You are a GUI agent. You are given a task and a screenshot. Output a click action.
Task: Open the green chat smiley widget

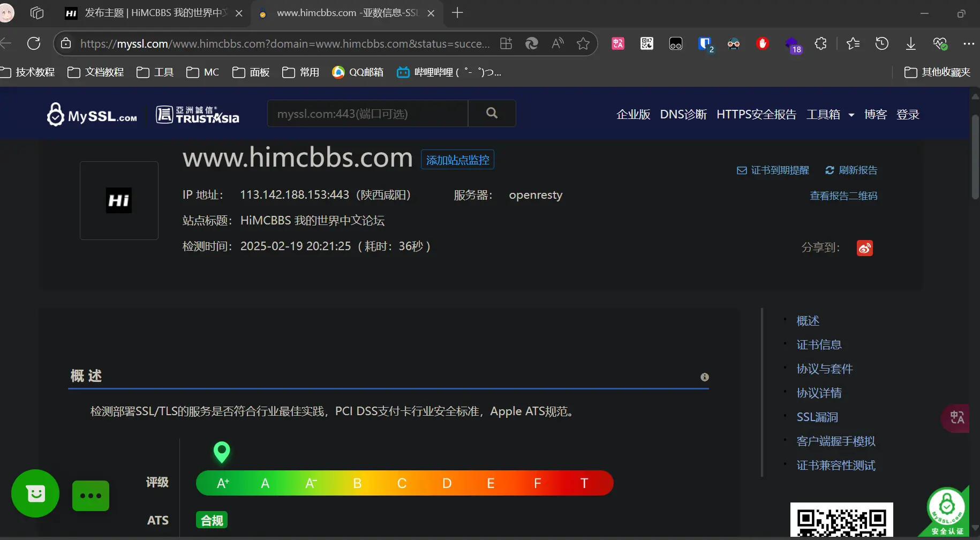(35, 493)
